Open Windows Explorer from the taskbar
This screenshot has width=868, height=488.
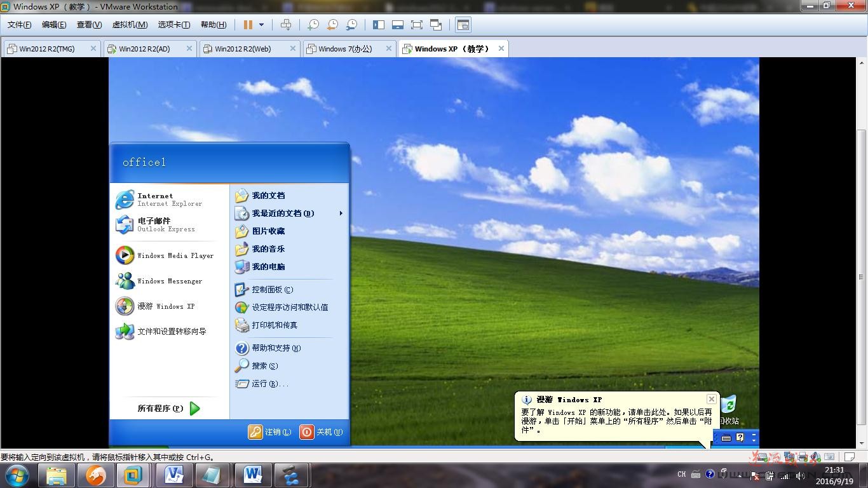tap(57, 475)
